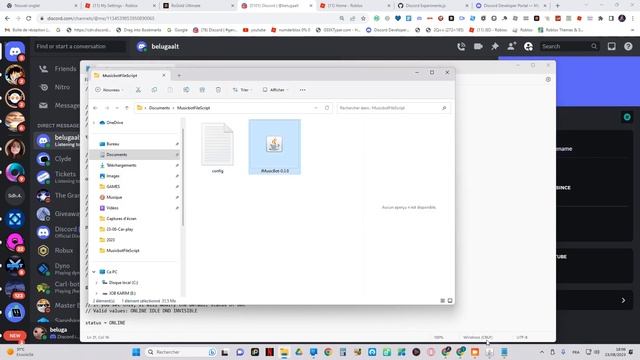640x360 pixels.
Task: Click Find or start a conversation box
Action: pos(80,47)
